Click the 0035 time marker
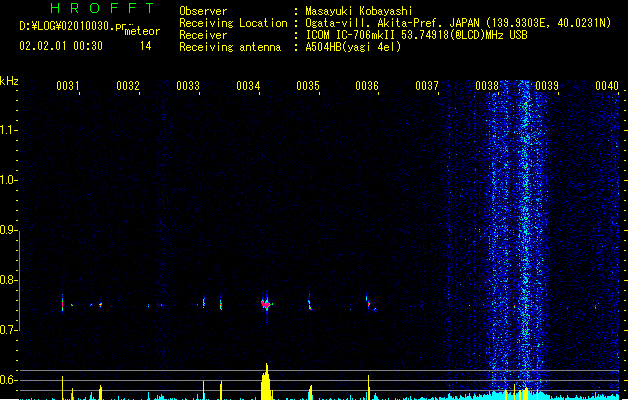 coord(308,86)
